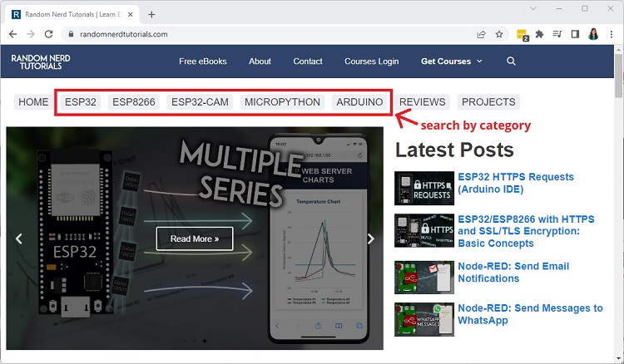Screen dimensions: 624x364
Task: Share this page via share icon
Action: pos(481,34)
